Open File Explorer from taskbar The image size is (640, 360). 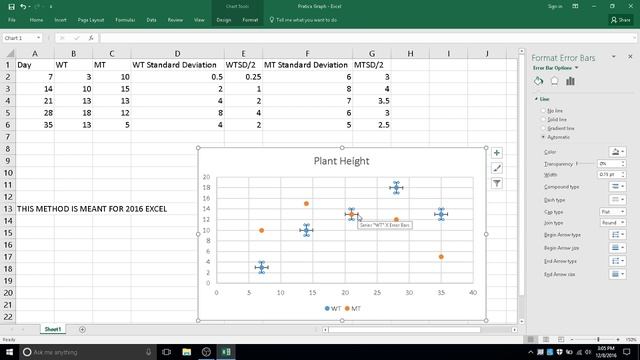[187, 352]
